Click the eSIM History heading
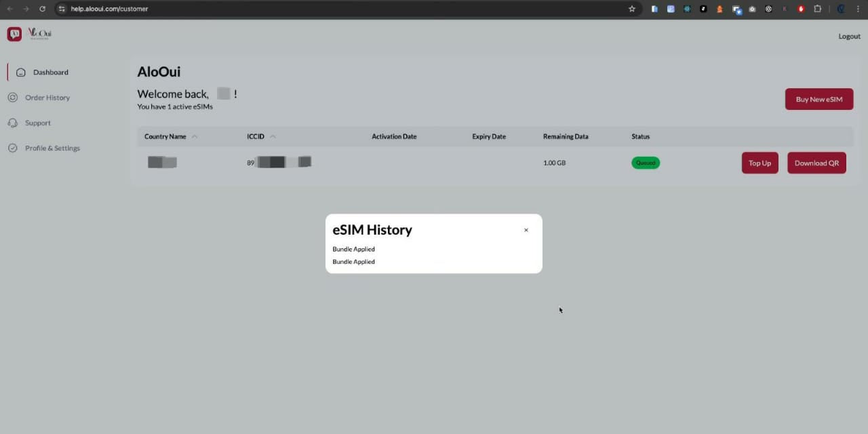Screen dimensions: 868x434 (372, 230)
